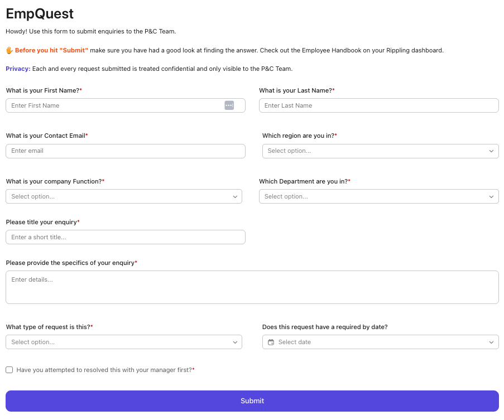This screenshot has width=504, height=420.
Task: Open the 'Which region are you in' dropdown
Action: (x=374, y=151)
